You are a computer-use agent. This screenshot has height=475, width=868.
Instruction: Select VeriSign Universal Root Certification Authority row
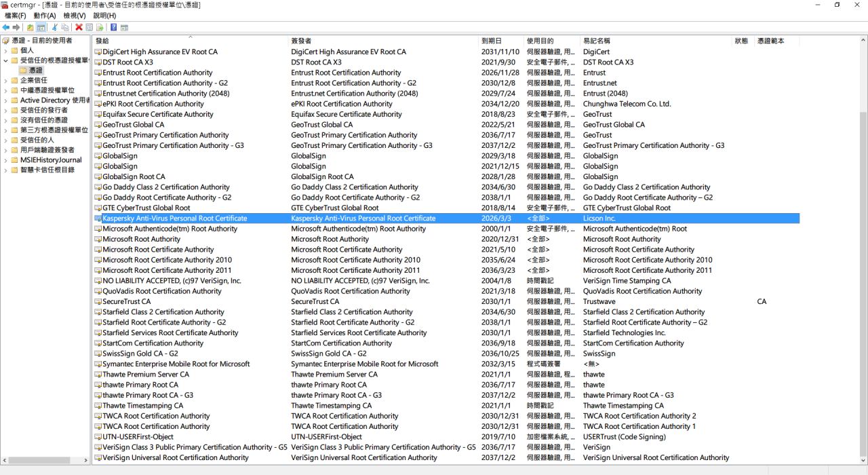pyautogui.click(x=446, y=457)
